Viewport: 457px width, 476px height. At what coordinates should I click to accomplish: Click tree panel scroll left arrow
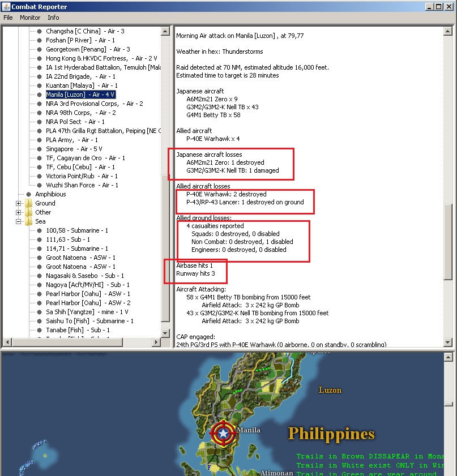7,342
